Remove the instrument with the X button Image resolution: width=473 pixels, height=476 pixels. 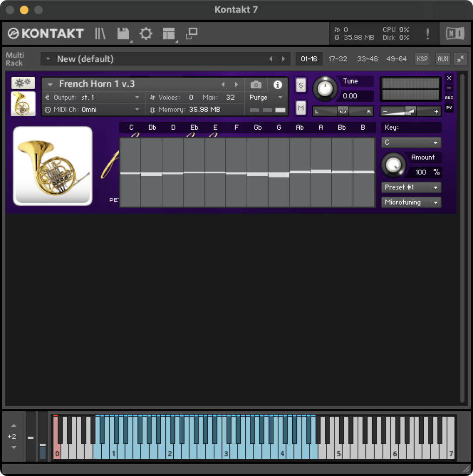click(449, 78)
